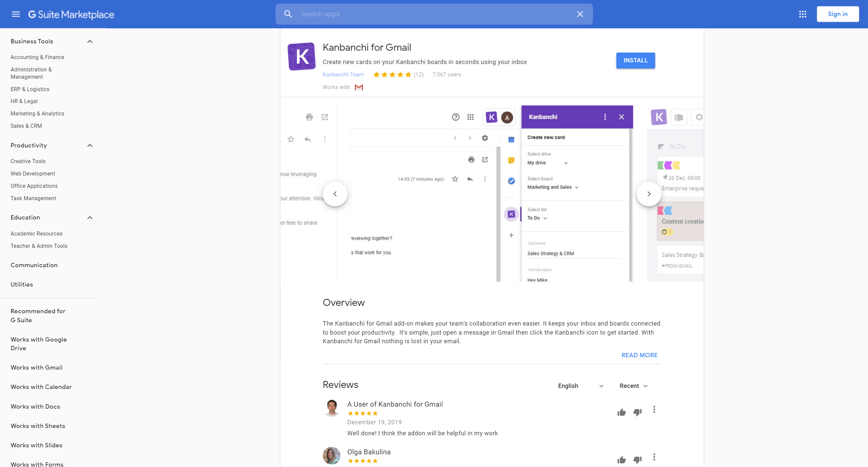
Task: Click the main Kanbanchi screenshot image
Action: click(x=492, y=193)
